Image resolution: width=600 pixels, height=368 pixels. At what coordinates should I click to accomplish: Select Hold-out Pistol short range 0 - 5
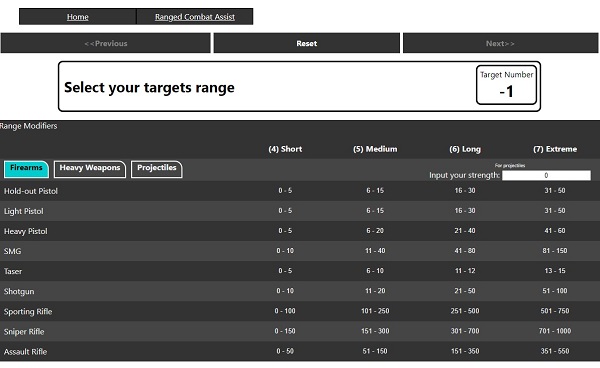(285, 191)
